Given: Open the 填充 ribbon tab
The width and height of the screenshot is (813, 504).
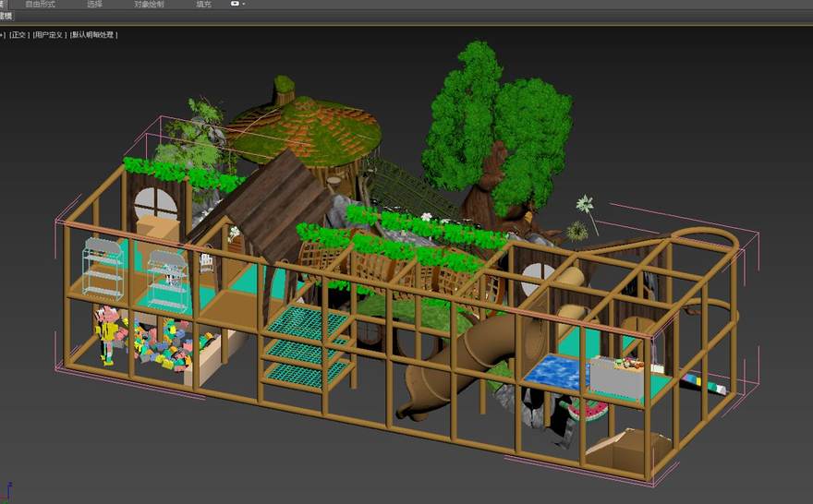Looking at the screenshot, I should (204, 4).
